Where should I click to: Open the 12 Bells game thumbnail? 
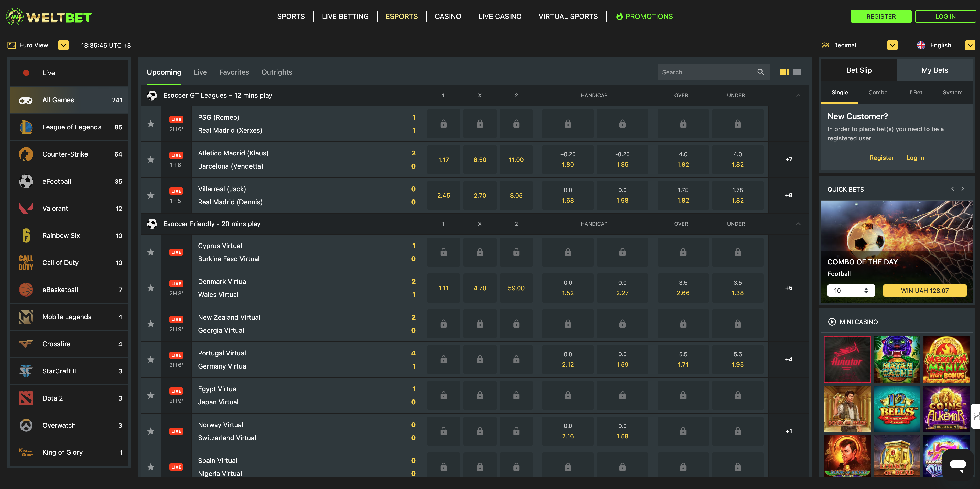click(897, 409)
